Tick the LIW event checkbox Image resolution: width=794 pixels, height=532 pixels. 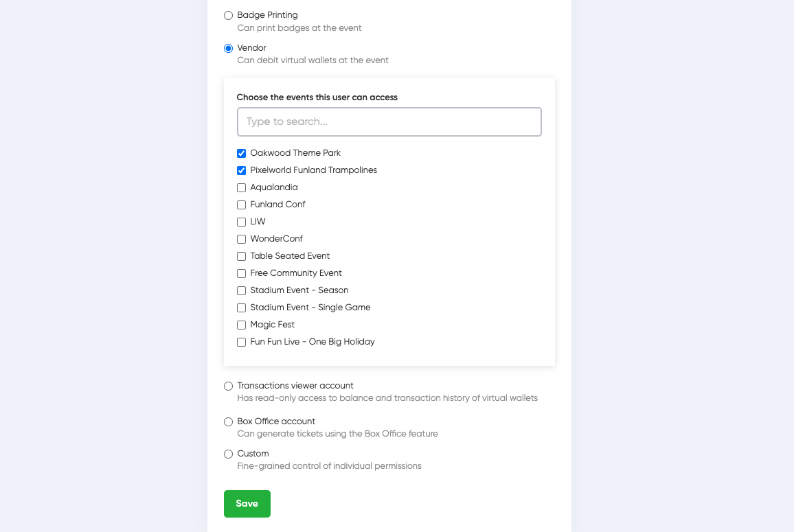click(241, 222)
